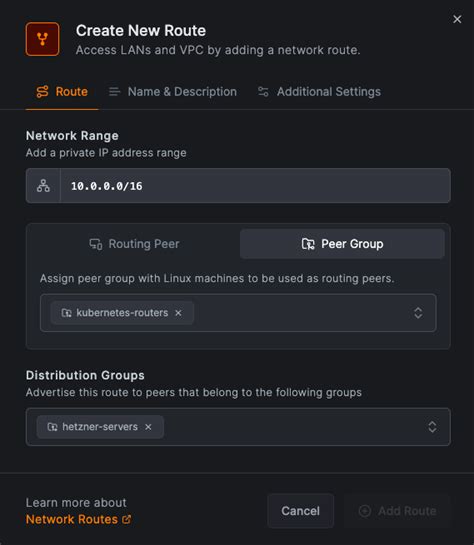The image size is (474, 545).
Task: Click the external link icon next to Network Routes
Action: tap(126, 519)
